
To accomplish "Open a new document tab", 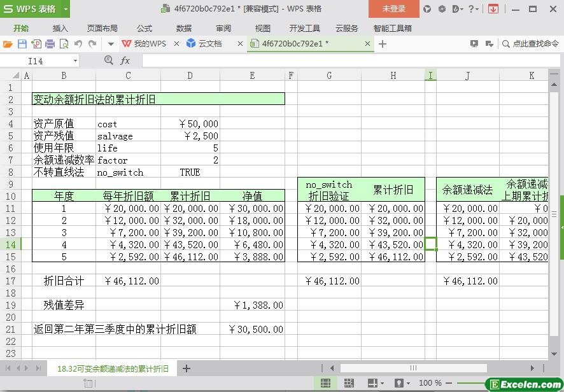I will tap(383, 44).
